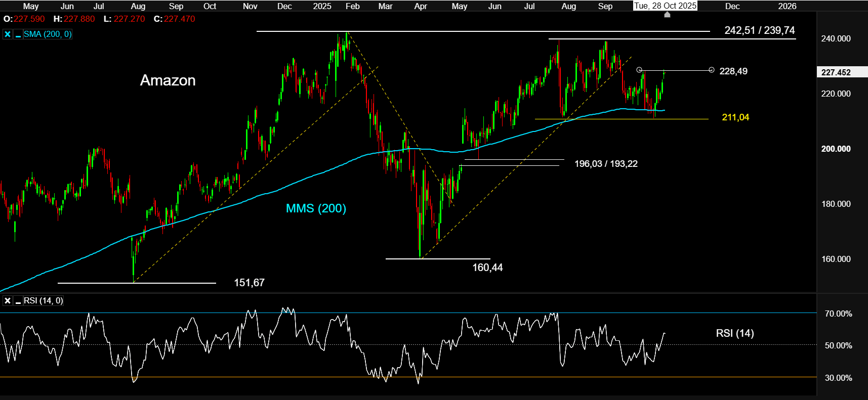Select the 160,44 low level label
This screenshot has height=400, width=868.
tap(487, 268)
